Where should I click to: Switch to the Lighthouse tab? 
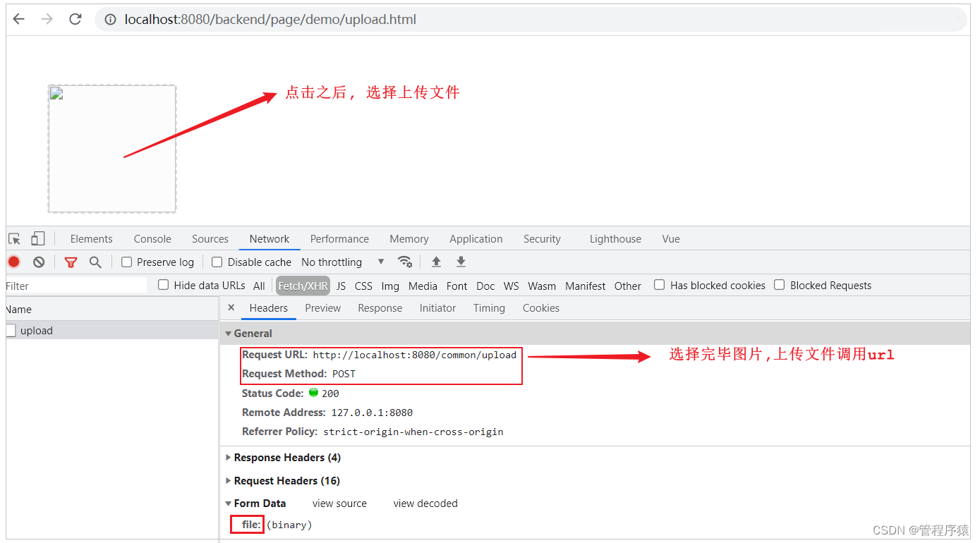pyautogui.click(x=615, y=239)
